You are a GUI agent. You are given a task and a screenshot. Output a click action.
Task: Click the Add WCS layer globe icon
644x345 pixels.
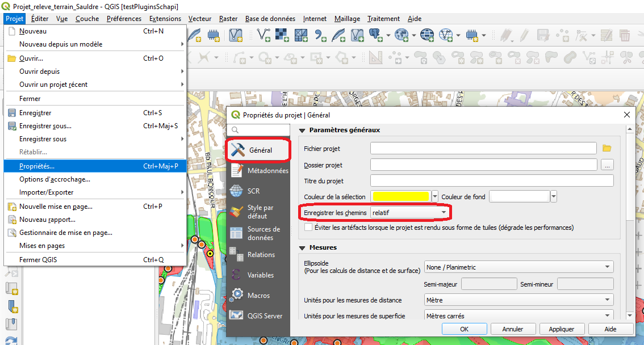[427, 35]
